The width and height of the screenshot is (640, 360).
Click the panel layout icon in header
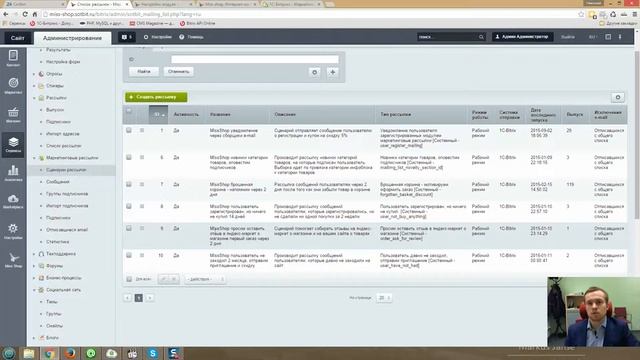point(608,37)
